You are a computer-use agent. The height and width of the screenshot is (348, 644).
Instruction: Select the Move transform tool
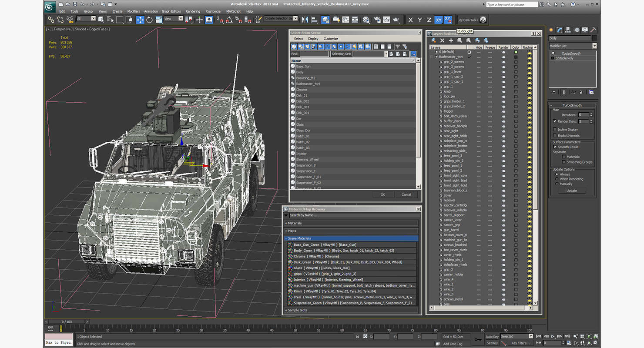tap(140, 20)
